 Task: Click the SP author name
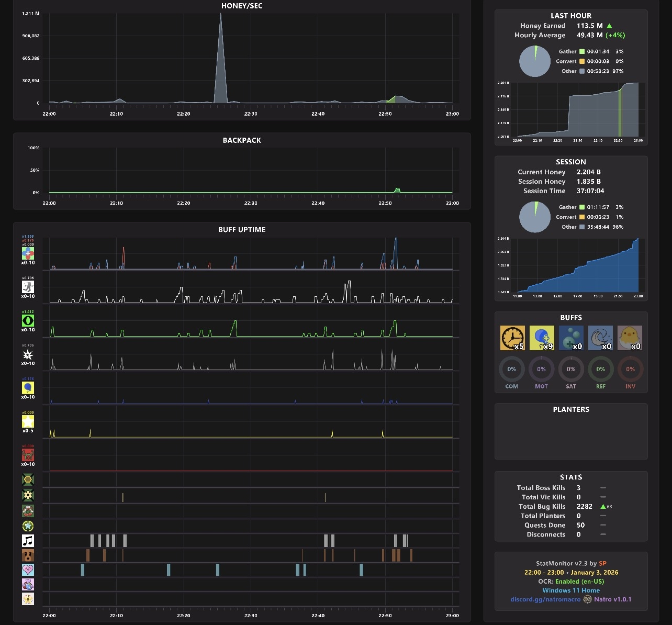tap(602, 564)
